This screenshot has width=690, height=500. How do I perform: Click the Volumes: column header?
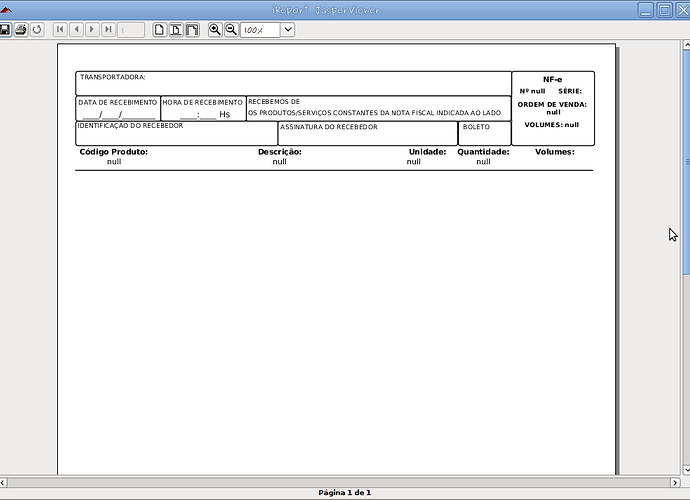pyautogui.click(x=554, y=152)
